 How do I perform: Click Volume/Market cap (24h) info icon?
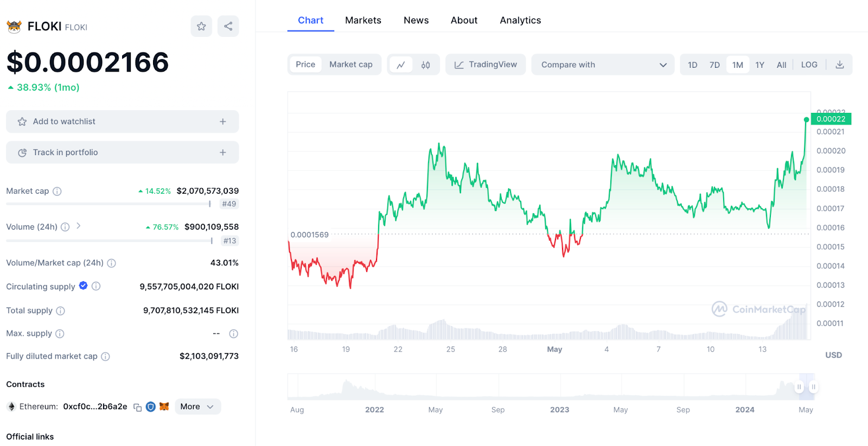tap(111, 263)
